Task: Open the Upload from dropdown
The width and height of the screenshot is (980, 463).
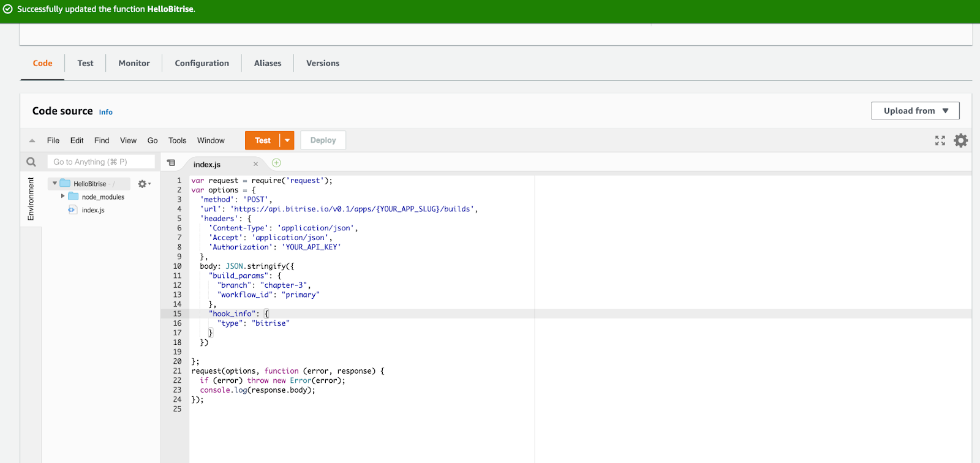Action: click(915, 111)
